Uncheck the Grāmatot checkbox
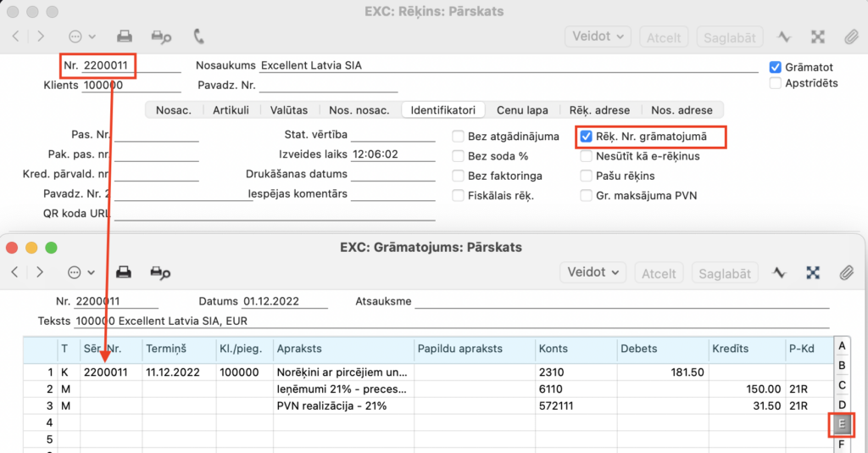Viewport: 868px width, 453px height. tap(775, 67)
